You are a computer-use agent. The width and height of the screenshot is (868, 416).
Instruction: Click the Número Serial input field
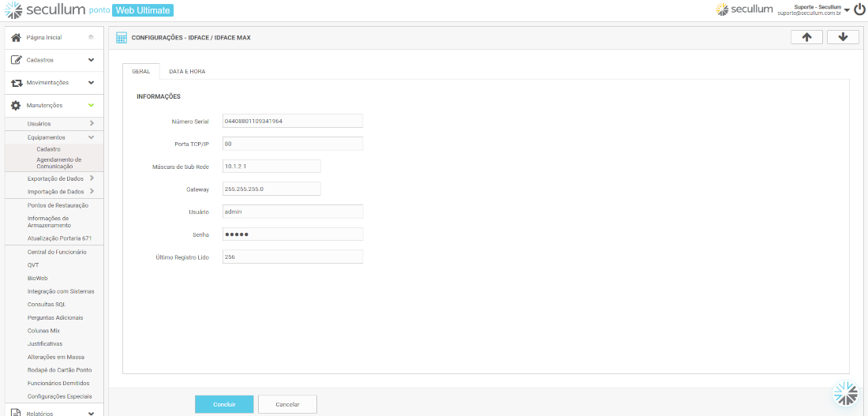click(x=292, y=121)
